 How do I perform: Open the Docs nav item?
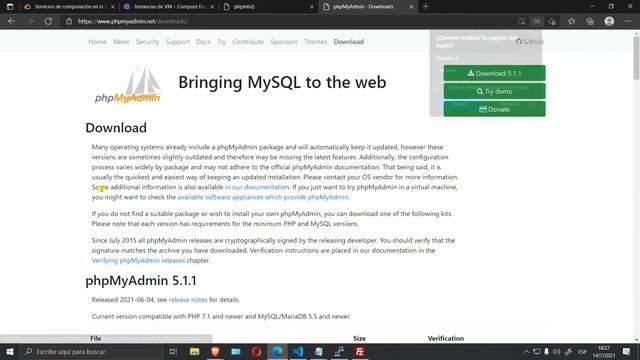(203, 42)
